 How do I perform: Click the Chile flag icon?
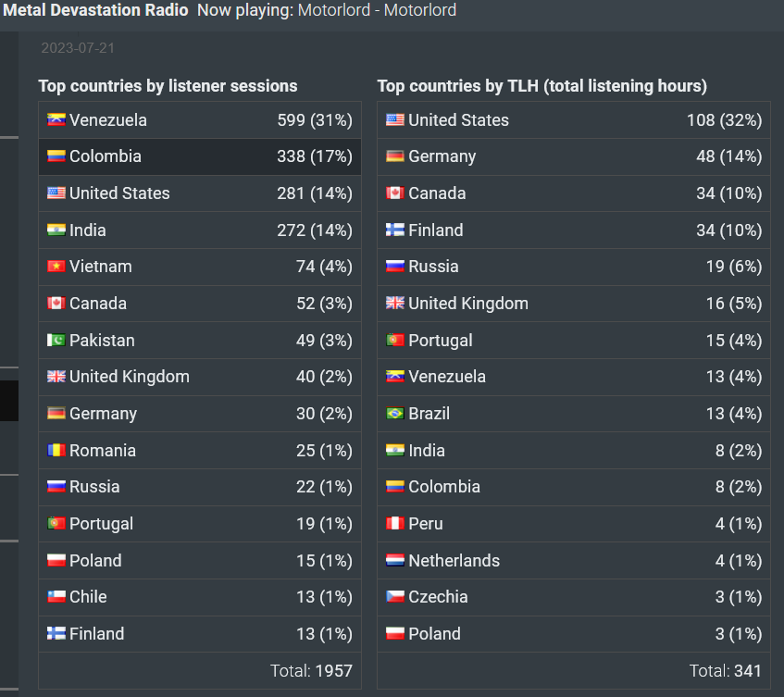[x=56, y=597]
